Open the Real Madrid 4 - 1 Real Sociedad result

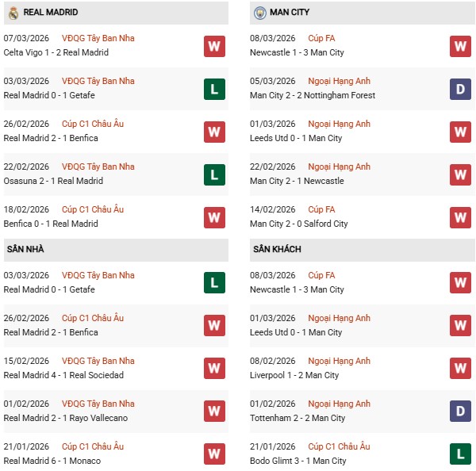[63, 375]
